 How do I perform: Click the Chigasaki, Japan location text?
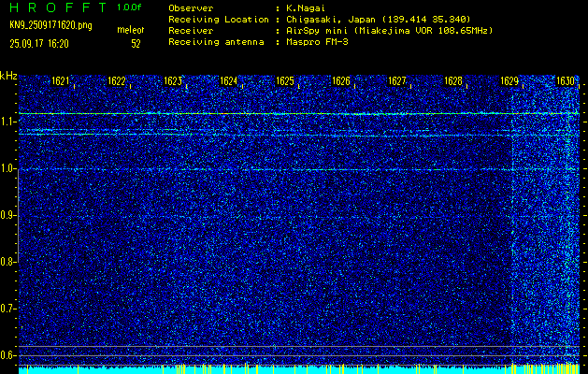coord(378,20)
